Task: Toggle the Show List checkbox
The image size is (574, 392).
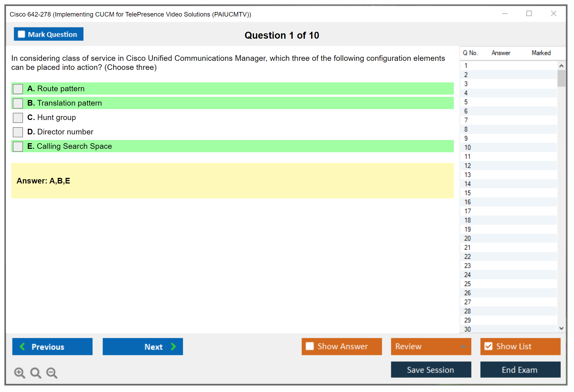Action: pos(488,346)
